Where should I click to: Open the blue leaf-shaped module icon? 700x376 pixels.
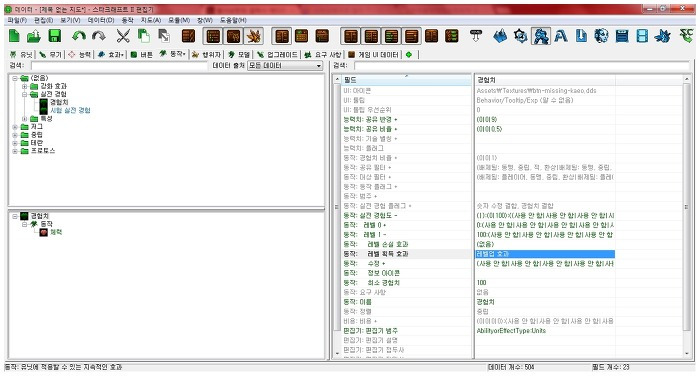(x=662, y=36)
